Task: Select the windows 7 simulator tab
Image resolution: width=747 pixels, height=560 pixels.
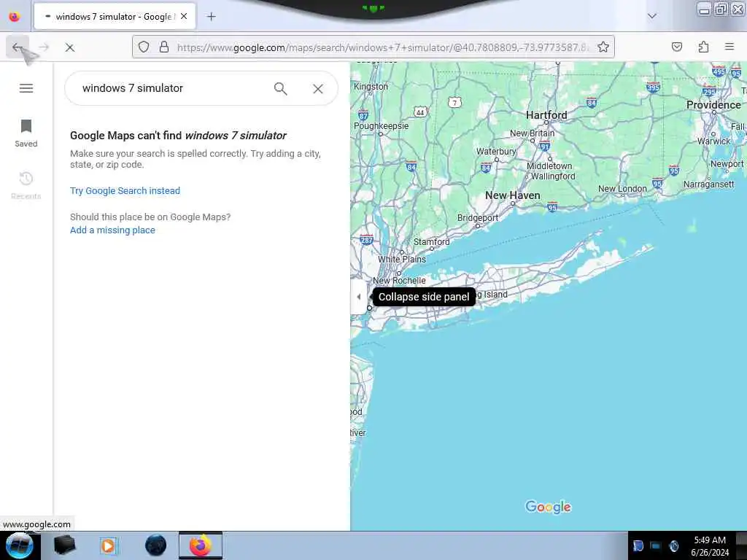Action: pos(115,17)
